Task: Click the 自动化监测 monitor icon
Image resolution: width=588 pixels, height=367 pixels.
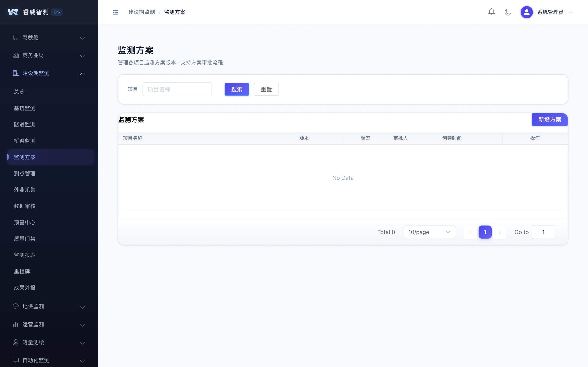Action: point(16,360)
